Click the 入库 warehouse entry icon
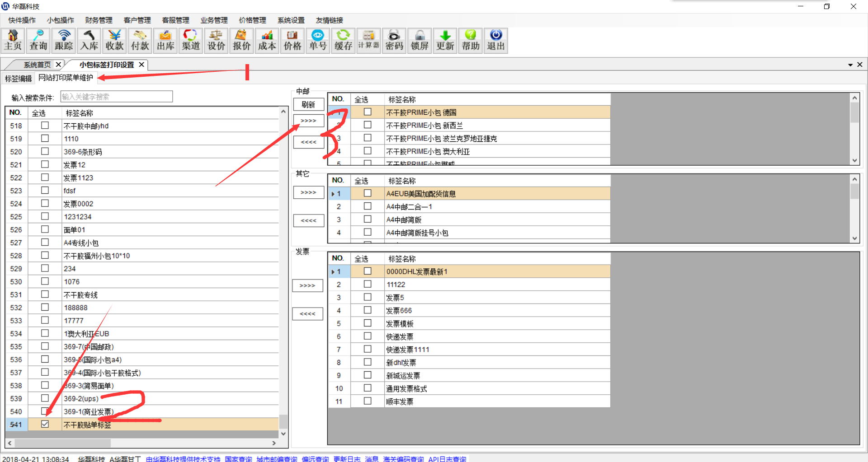The image size is (868, 462). click(89, 41)
